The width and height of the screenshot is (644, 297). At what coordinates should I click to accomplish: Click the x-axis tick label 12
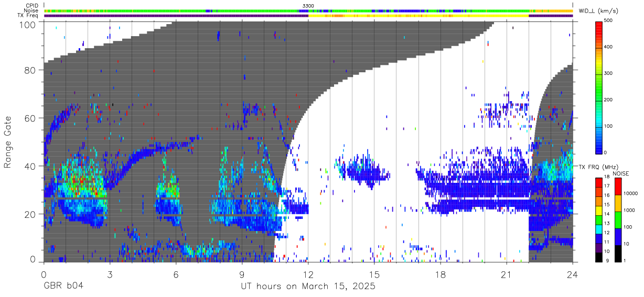point(308,274)
